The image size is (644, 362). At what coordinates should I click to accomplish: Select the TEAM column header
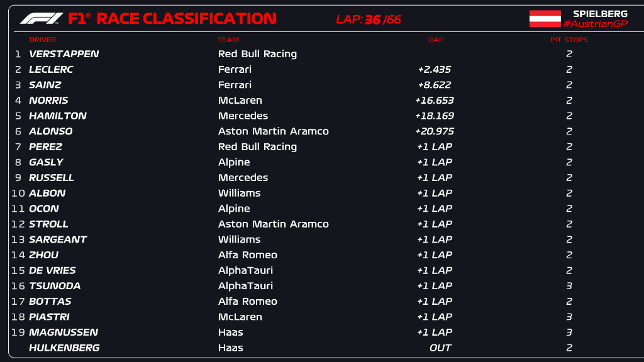tap(228, 40)
